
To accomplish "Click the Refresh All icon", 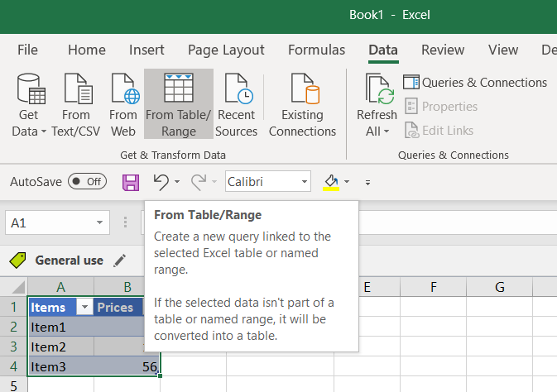I will (x=377, y=91).
